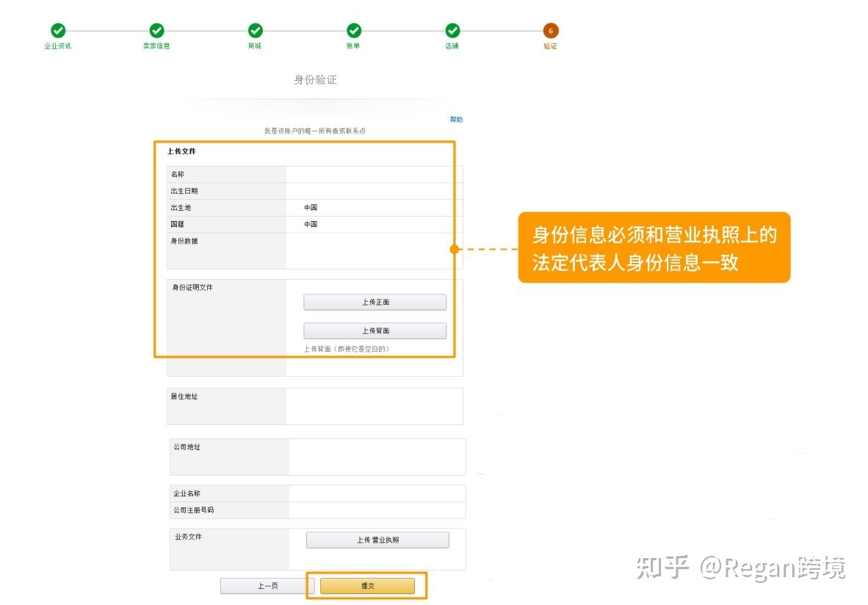Go back using the 上一页 button
The height and width of the screenshot is (605, 868).
(267, 585)
